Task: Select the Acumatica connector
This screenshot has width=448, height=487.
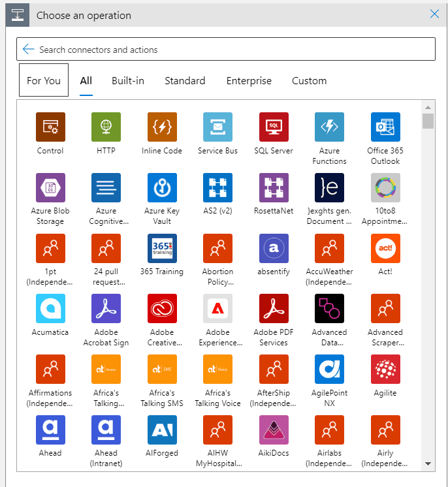Action: (x=50, y=308)
